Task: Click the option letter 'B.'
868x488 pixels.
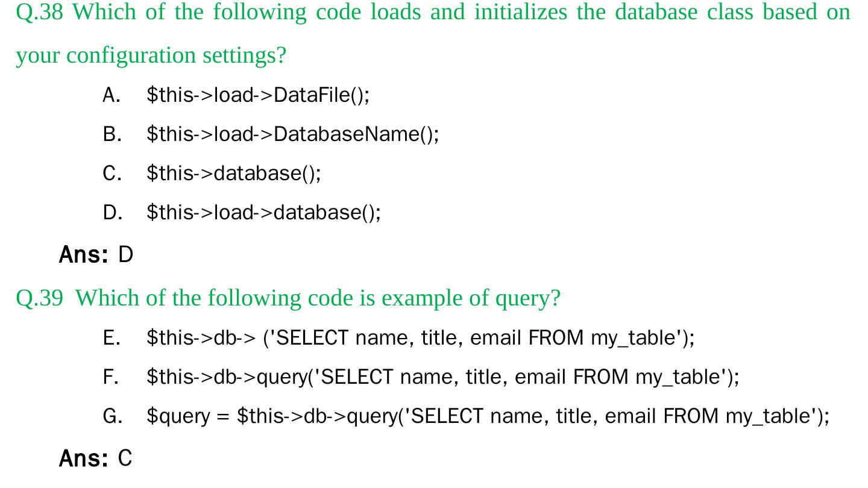Action: [112, 134]
